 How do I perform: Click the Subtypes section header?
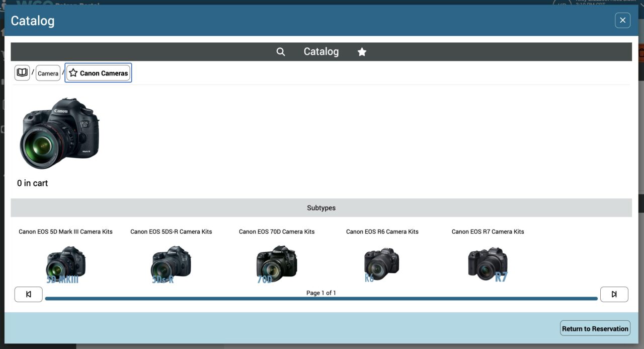[321, 207]
